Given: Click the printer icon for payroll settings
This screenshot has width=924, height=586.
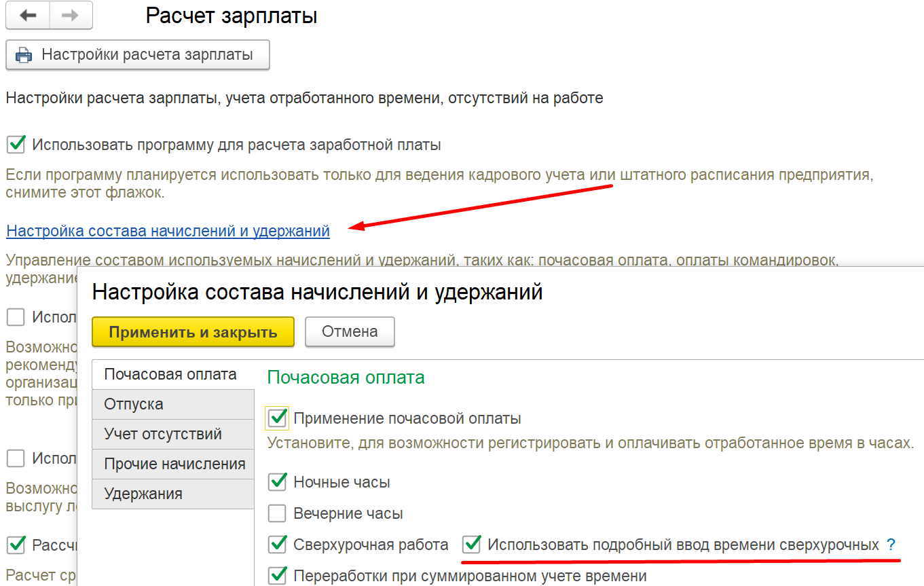Looking at the screenshot, I should 24,55.
